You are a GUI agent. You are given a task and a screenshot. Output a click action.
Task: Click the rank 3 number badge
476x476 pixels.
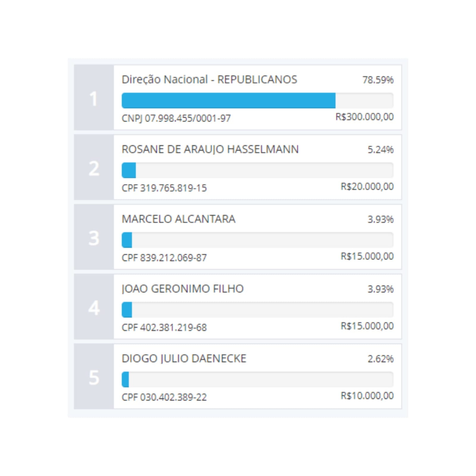(x=94, y=238)
